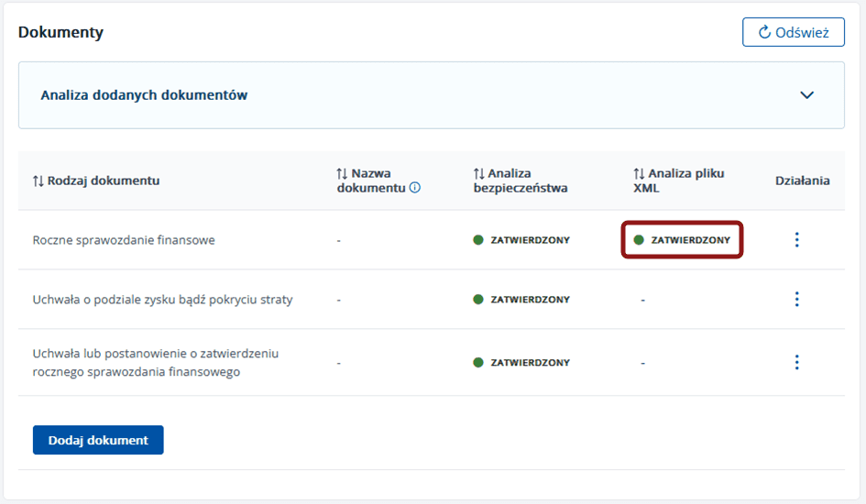The image size is (866, 504).
Task: Click the Analiza dodanych dokumentów title text
Action: pyautogui.click(x=144, y=95)
